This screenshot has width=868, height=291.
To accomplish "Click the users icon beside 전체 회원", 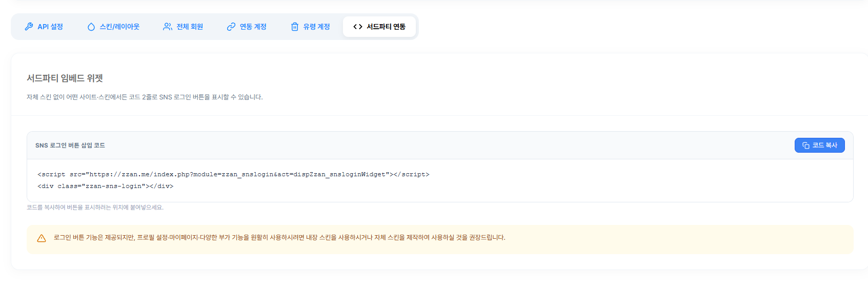I will pyautogui.click(x=168, y=27).
